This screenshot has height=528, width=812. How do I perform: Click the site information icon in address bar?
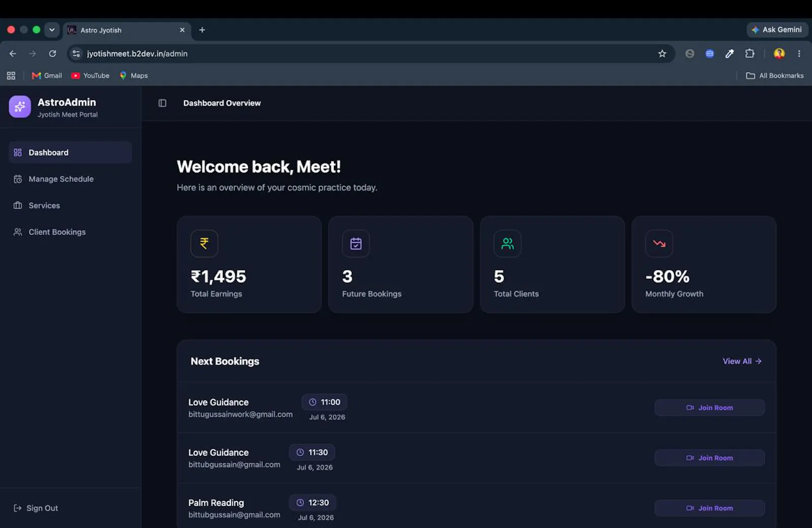[x=76, y=53]
